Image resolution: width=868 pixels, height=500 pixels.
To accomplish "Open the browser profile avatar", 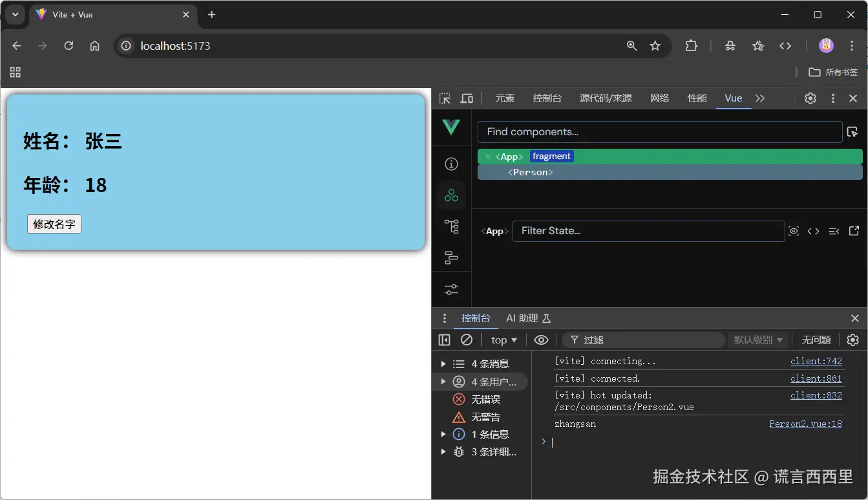I will coord(826,46).
